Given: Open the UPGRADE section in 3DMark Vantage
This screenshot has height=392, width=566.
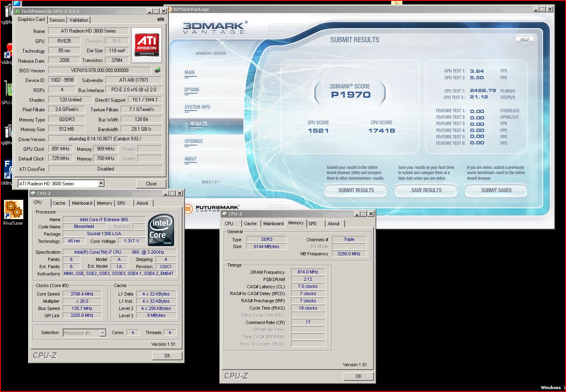Looking at the screenshot, I should coord(194,142).
